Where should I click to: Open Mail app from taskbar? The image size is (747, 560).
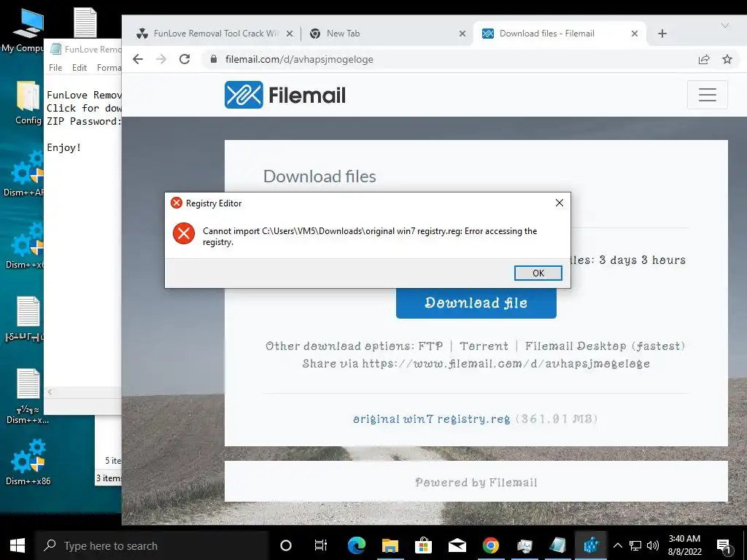point(457,545)
